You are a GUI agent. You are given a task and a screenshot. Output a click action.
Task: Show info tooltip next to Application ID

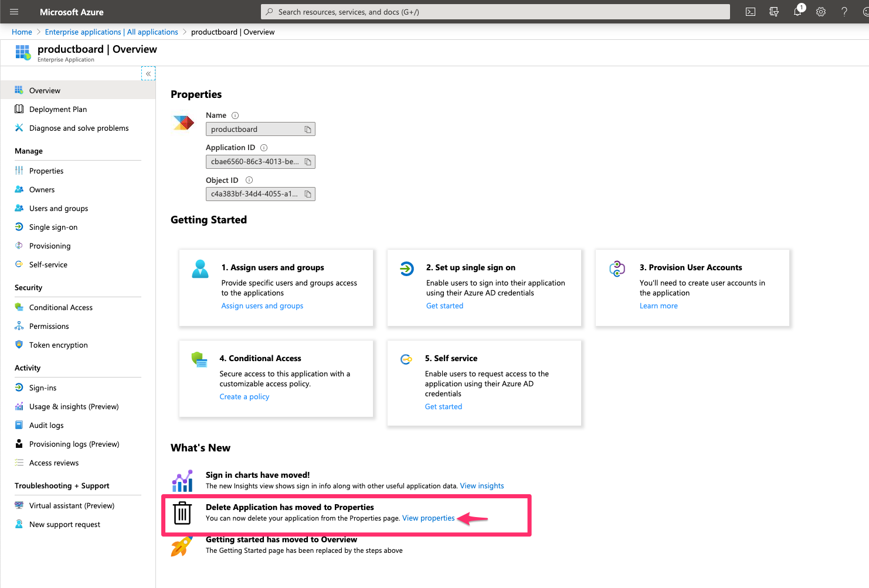[x=264, y=148]
